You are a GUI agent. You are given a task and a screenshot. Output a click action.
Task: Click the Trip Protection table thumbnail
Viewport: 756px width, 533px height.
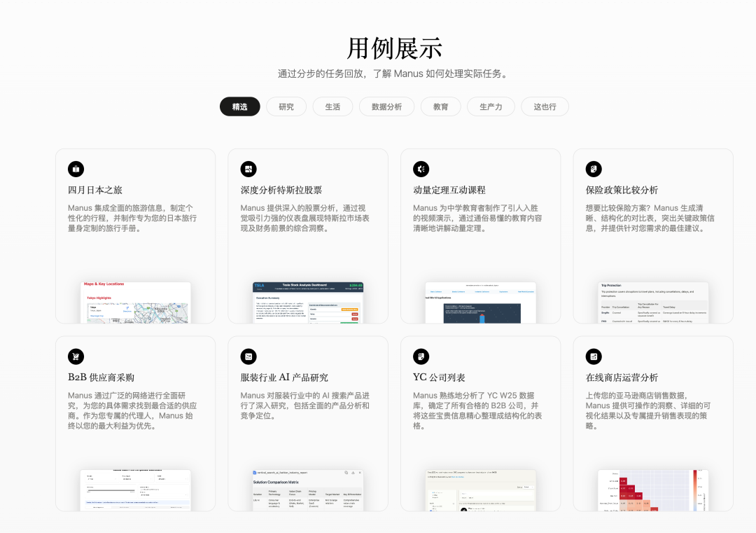tap(653, 303)
